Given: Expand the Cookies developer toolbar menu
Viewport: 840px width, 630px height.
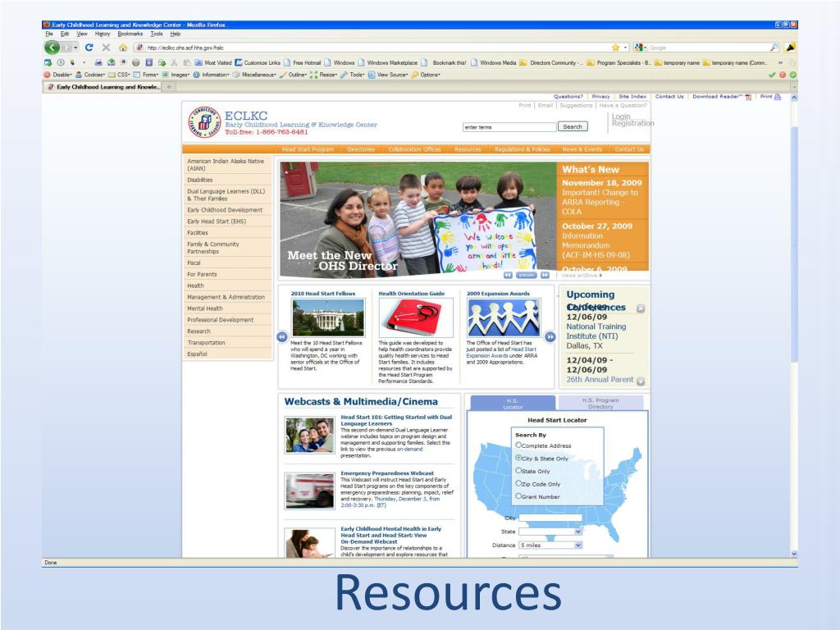Looking at the screenshot, I should (90, 75).
